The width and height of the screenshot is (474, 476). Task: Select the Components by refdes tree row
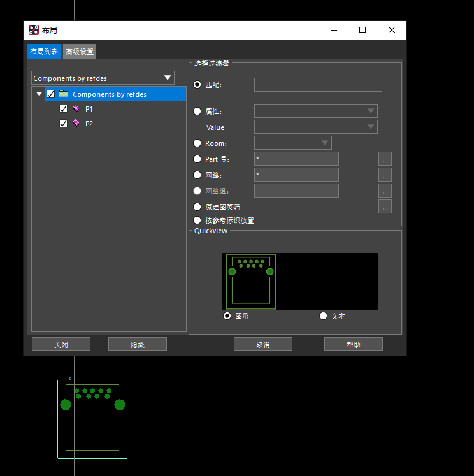(x=115, y=94)
